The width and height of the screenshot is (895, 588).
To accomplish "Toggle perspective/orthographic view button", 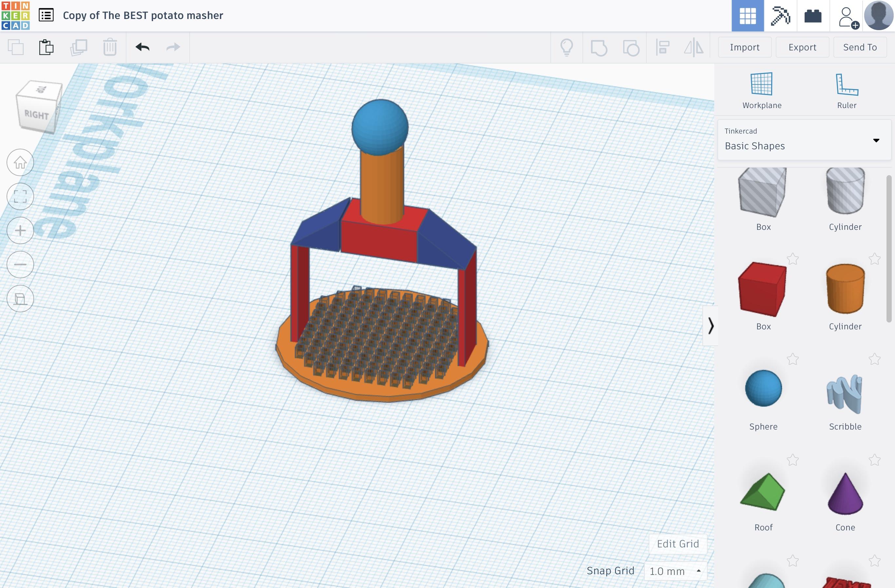I will click(x=20, y=299).
